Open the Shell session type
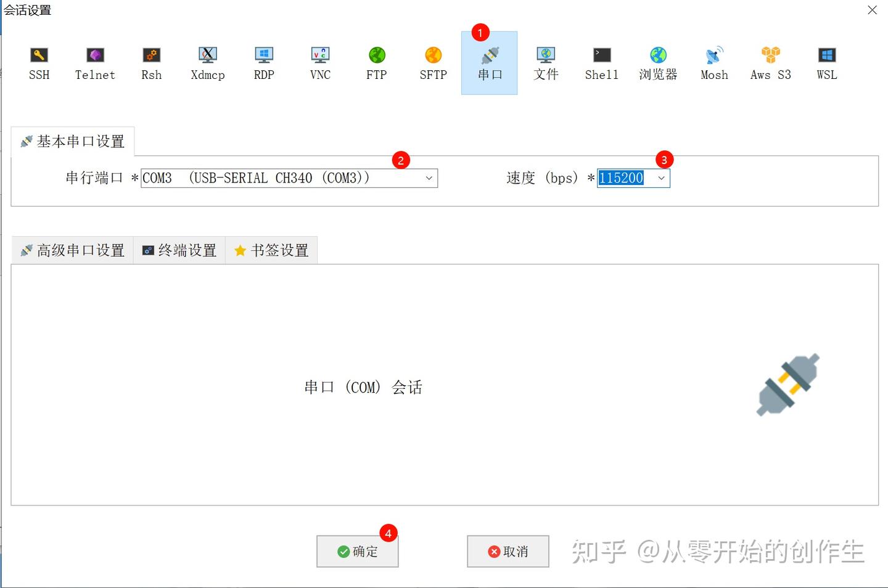The image size is (888, 588). click(x=601, y=62)
